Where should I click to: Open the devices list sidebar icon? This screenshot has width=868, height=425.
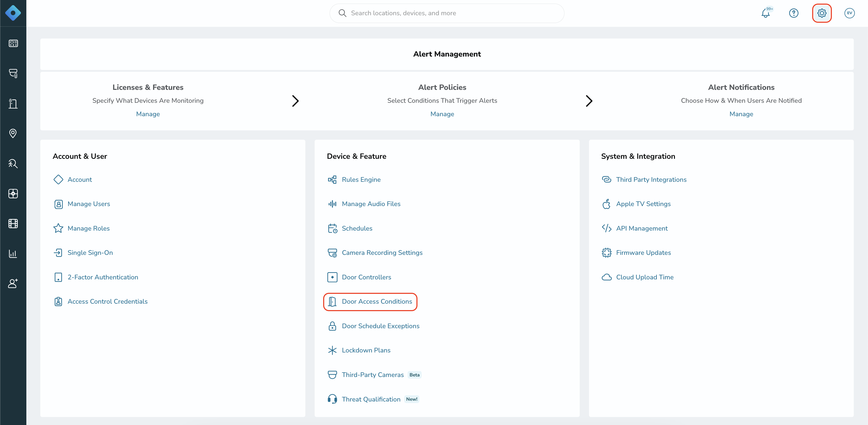(x=13, y=43)
